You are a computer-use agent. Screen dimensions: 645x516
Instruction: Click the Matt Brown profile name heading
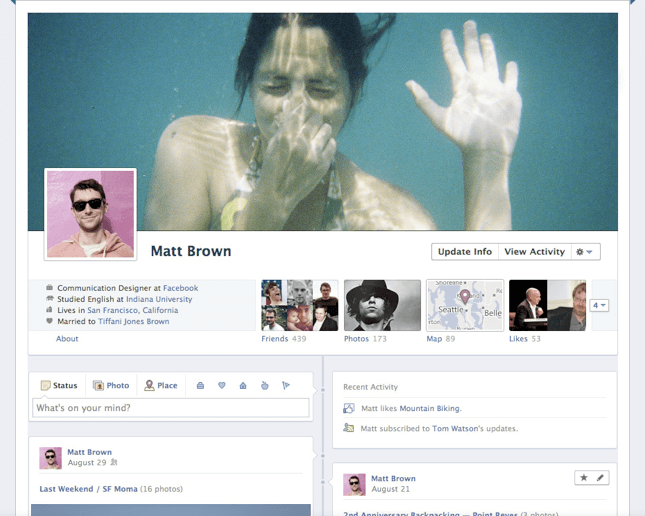pyautogui.click(x=191, y=251)
